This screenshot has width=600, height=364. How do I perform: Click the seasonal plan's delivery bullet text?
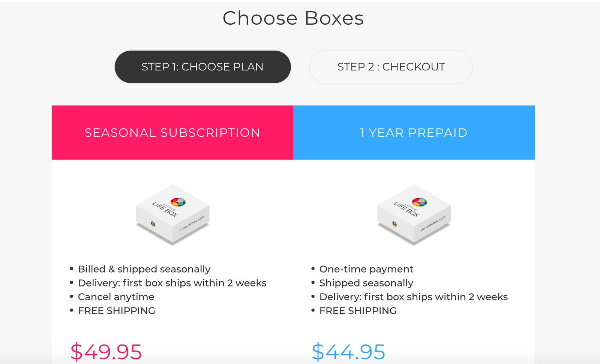(x=172, y=283)
